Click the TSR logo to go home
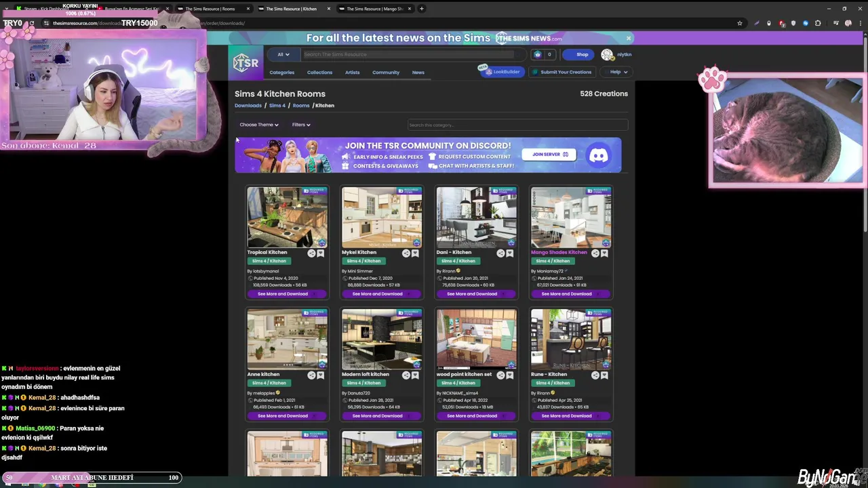 (245, 63)
